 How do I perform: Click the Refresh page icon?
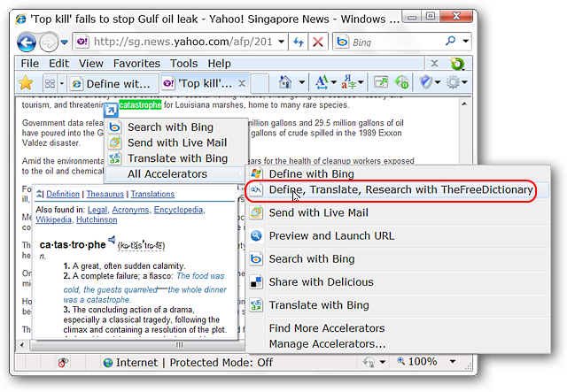pos(299,42)
